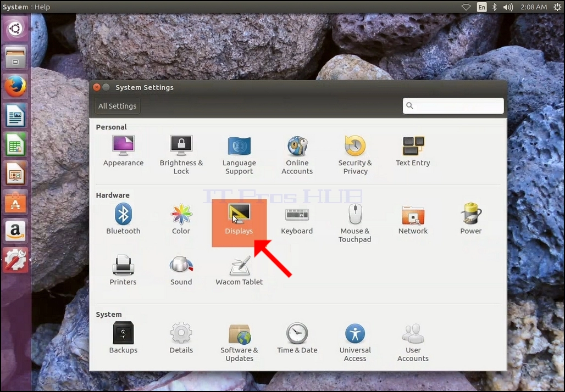Open Ubuntu Dash from launcher

coord(15,29)
